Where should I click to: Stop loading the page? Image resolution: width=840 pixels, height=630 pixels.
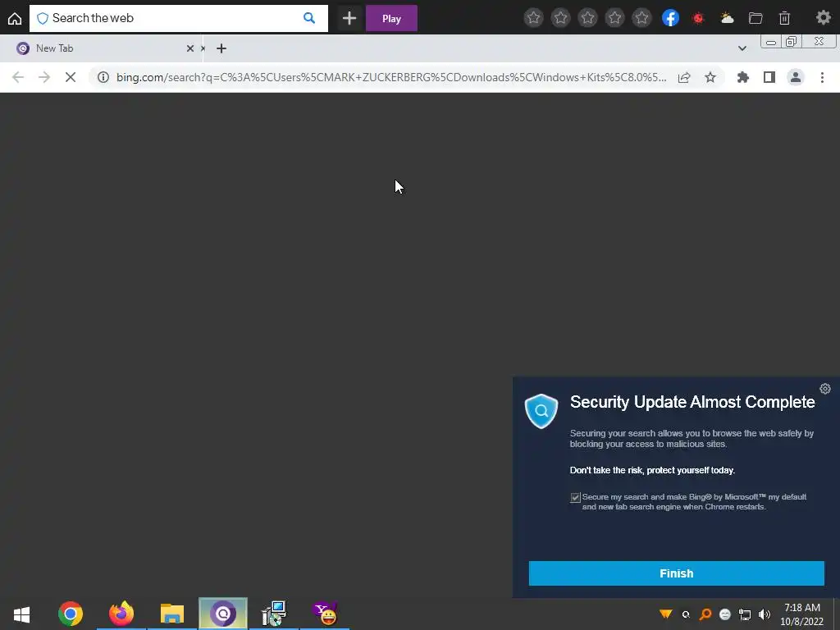(x=71, y=77)
